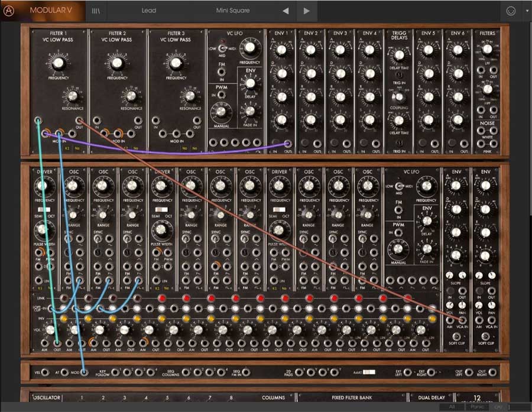Image resolution: width=532 pixels, height=412 pixels.
Task: Toggle TRIGG DELAYS coupling switch
Action: [399, 98]
